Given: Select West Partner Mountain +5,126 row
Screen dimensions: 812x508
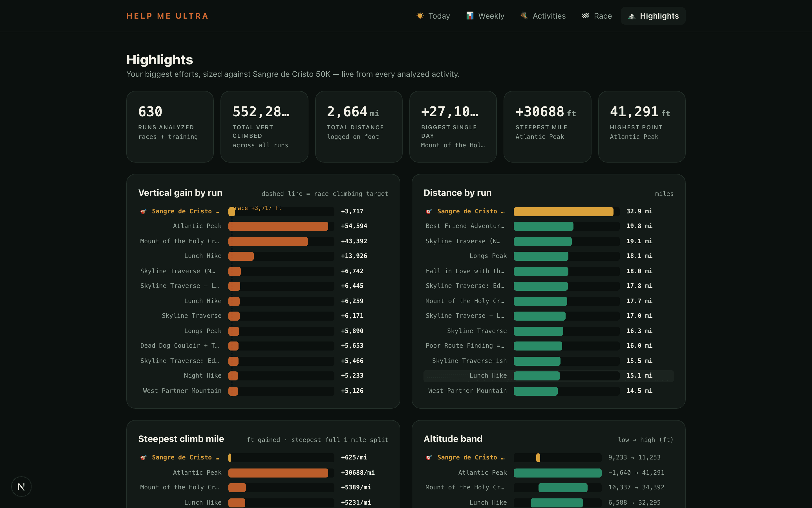Looking at the screenshot, I should tap(263, 391).
